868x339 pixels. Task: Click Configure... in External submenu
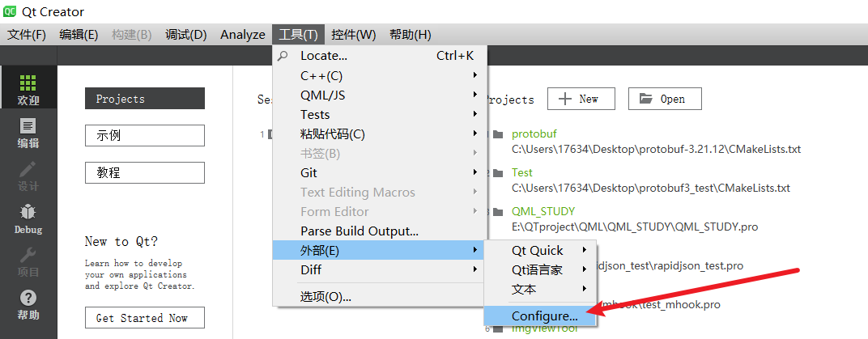540,316
